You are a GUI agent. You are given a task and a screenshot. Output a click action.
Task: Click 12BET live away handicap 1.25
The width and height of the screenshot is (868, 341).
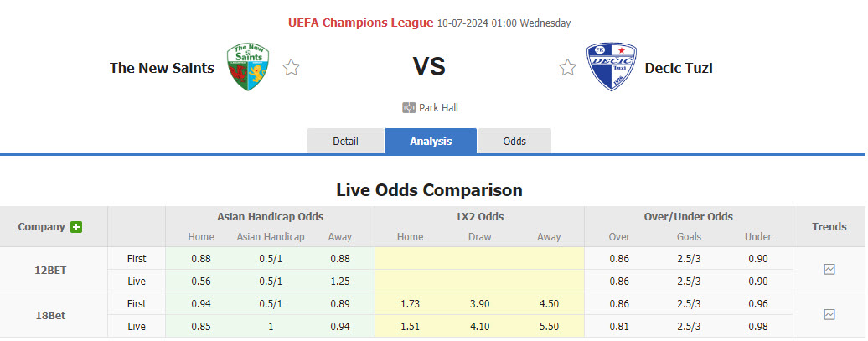(x=340, y=282)
